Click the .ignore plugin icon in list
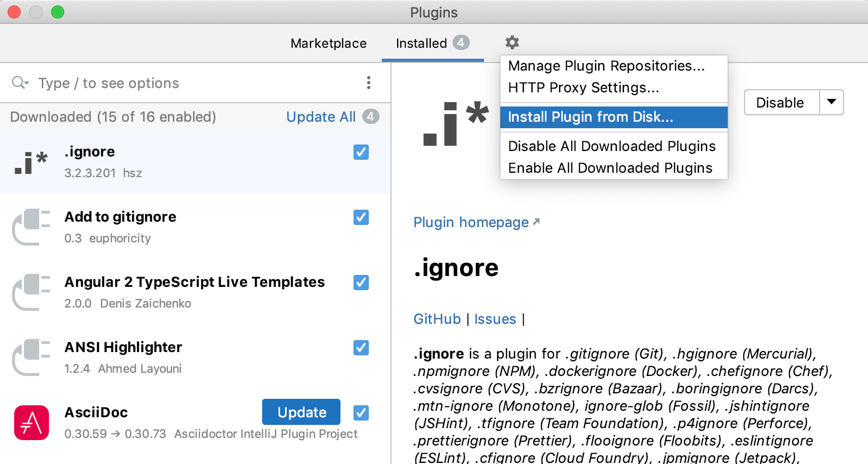The height and width of the screenshot is (464, 868). [31, 162]
